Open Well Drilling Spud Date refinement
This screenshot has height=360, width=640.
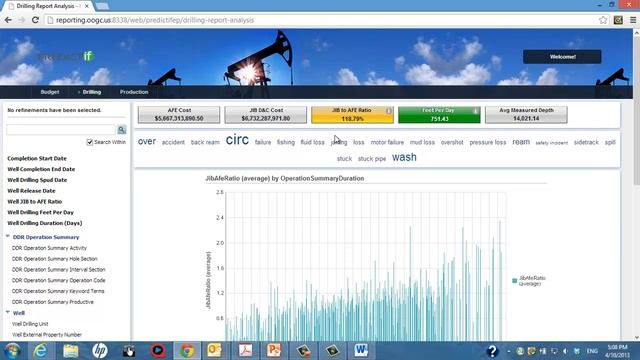[x=37, y=180]
